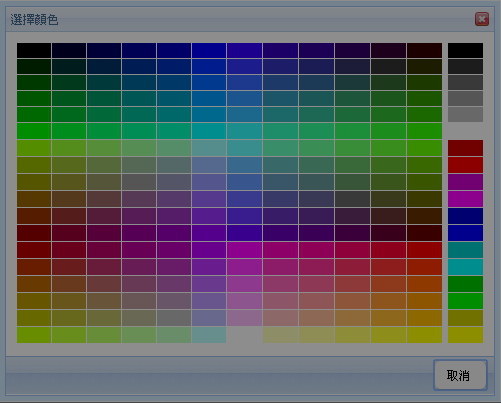Choose the bright blue swatch in right column

click(465, 233)
